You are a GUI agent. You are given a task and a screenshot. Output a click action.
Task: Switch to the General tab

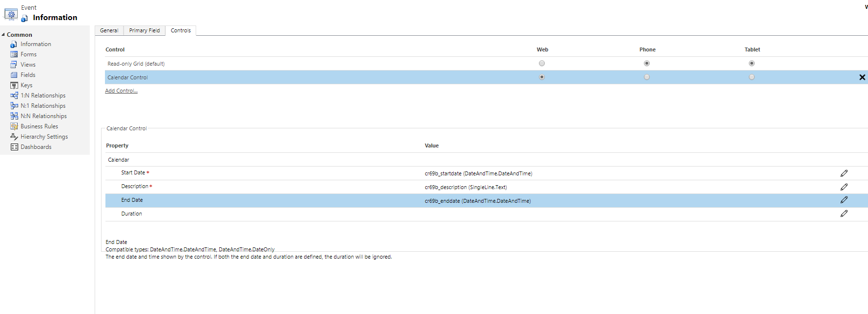109,30
